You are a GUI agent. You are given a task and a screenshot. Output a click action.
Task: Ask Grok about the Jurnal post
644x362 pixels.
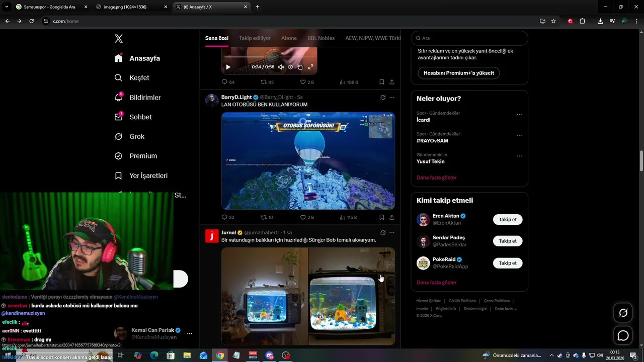click(x=383, y=233)
